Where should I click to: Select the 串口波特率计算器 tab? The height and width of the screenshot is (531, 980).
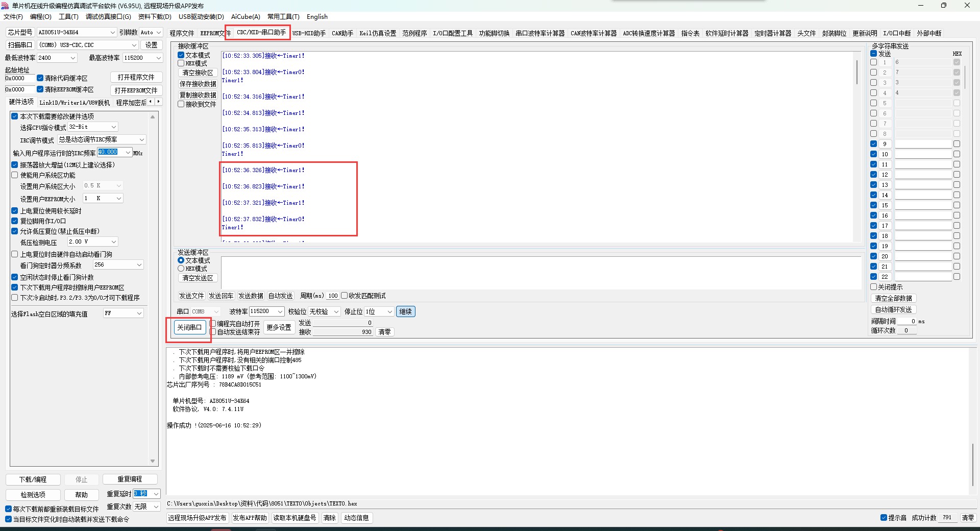[x=540, y=33]
